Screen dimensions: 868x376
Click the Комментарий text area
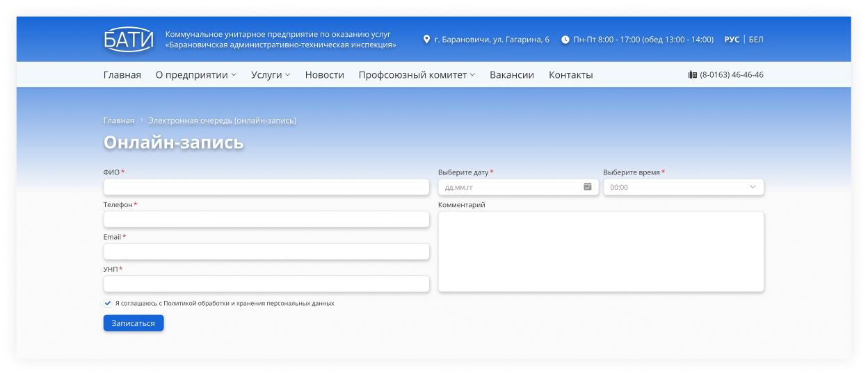pos(600,252)
